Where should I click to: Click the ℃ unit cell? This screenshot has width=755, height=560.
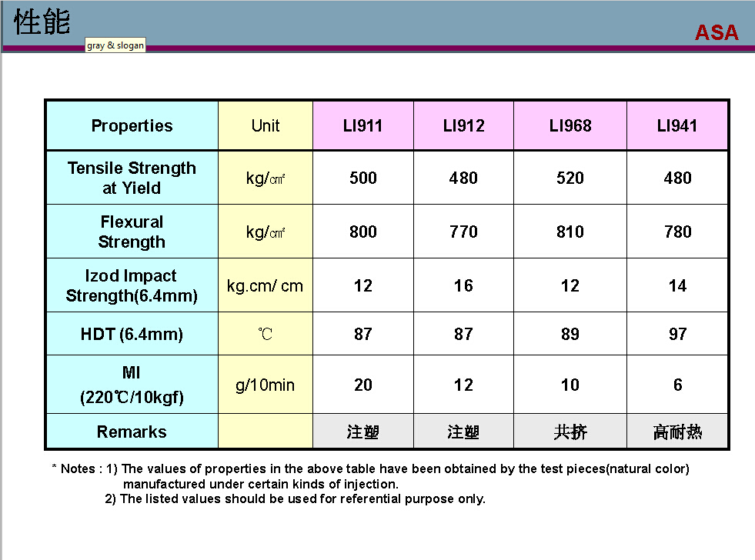click(x=266, y=334)
